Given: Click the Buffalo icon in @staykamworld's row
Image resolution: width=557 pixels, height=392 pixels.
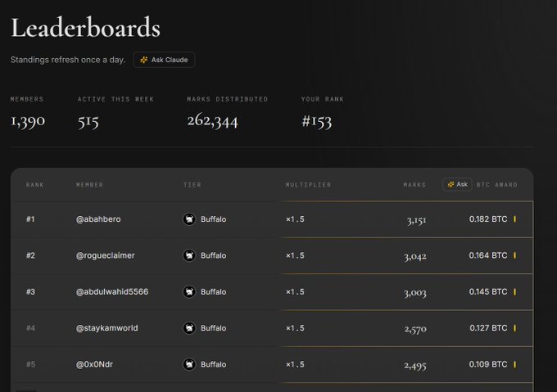Looking at the screenshot, I should pos(189,328).
